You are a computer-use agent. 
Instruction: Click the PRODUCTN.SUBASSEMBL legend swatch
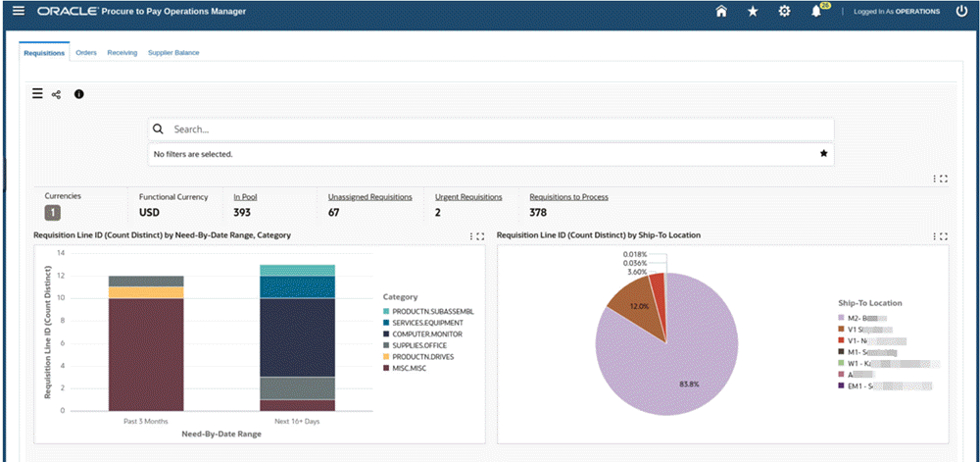click(x=386, y=311)
